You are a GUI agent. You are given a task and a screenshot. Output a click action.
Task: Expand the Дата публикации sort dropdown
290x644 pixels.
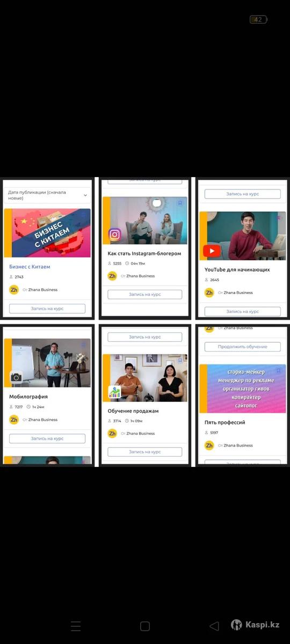[x=47, y=195]
